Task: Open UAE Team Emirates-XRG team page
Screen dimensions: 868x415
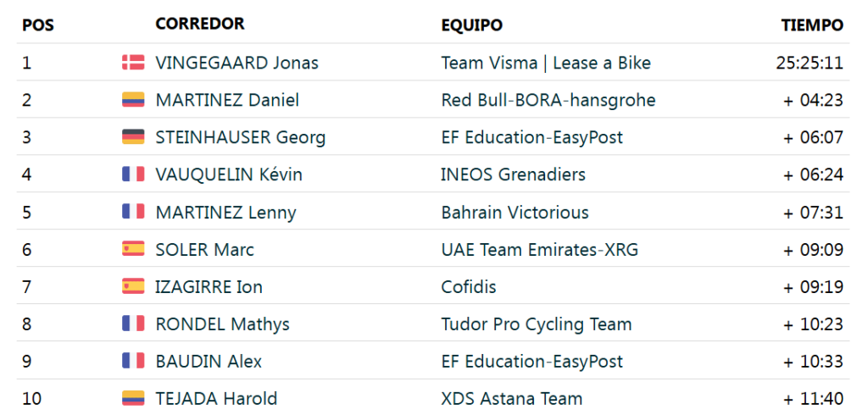Action: point(539,249)
